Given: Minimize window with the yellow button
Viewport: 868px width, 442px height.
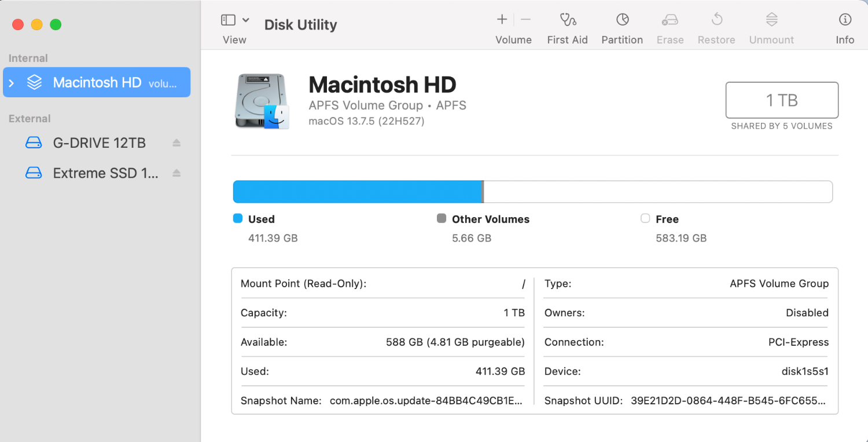Looking at the screenshot, I should 36,25.
